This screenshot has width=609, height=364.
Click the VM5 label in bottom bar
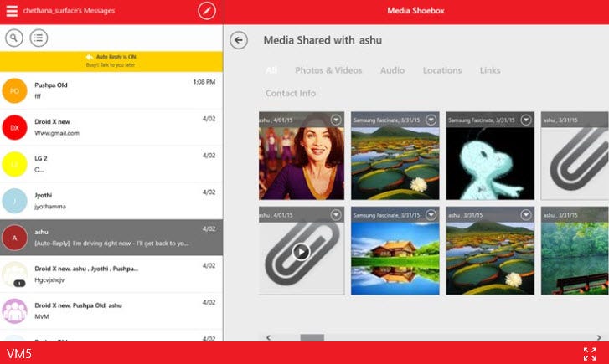point(19,354)
